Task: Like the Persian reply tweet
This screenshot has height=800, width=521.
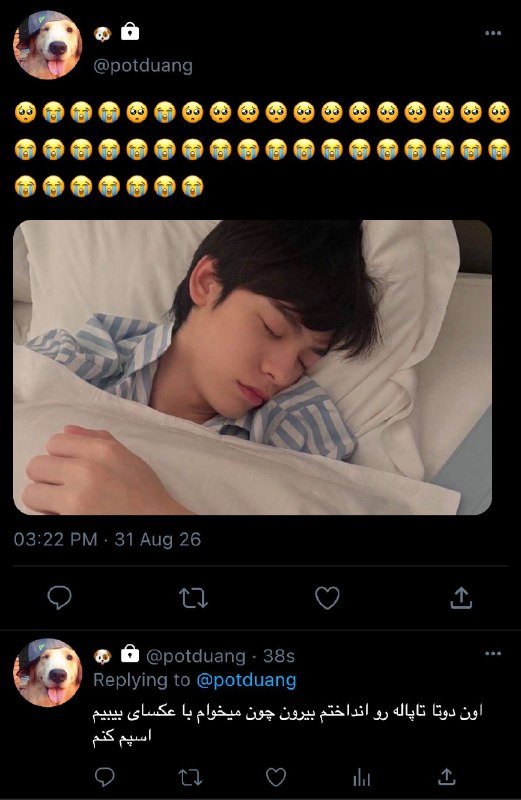Action: pyautogui.click(x=276, y=777)
